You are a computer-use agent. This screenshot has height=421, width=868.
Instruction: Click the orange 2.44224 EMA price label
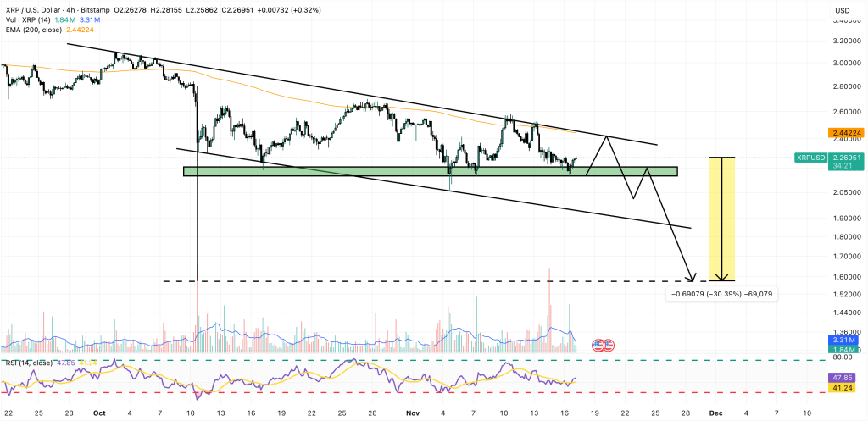tap(848, 133)
